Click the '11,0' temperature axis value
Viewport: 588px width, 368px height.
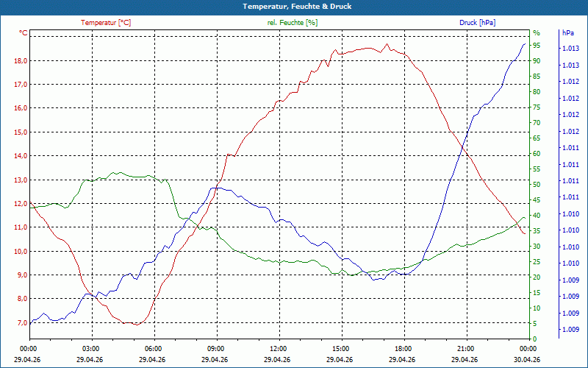click(21, 227)
